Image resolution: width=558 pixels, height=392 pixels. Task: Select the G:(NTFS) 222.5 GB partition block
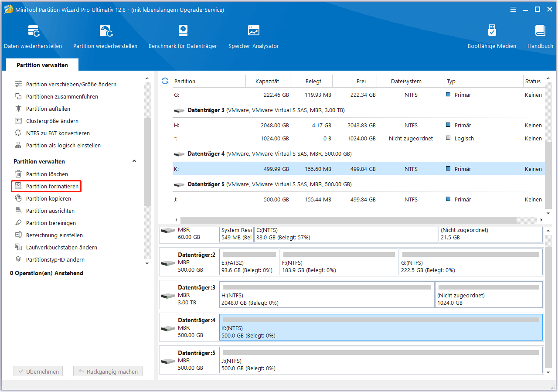pos(471,262)
